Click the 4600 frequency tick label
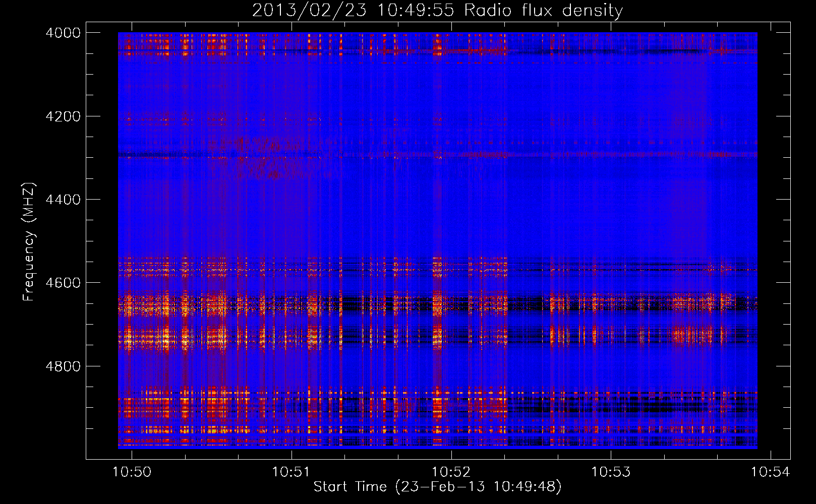 63,283
